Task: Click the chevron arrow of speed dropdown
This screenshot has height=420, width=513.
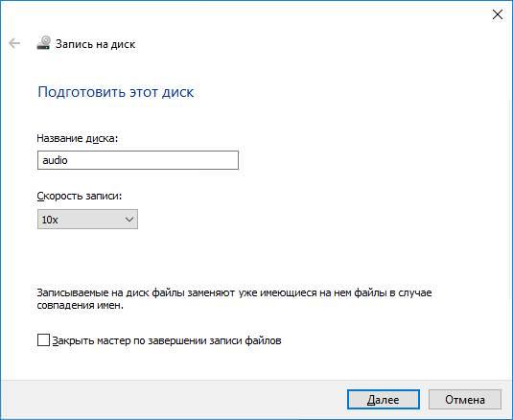Action: [x=129, y=220]
